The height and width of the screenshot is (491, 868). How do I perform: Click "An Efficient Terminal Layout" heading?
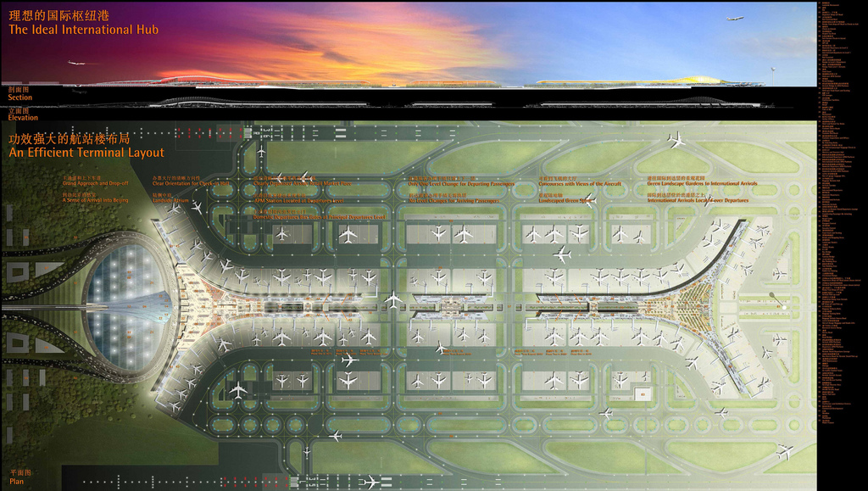(x=86, y=153)
